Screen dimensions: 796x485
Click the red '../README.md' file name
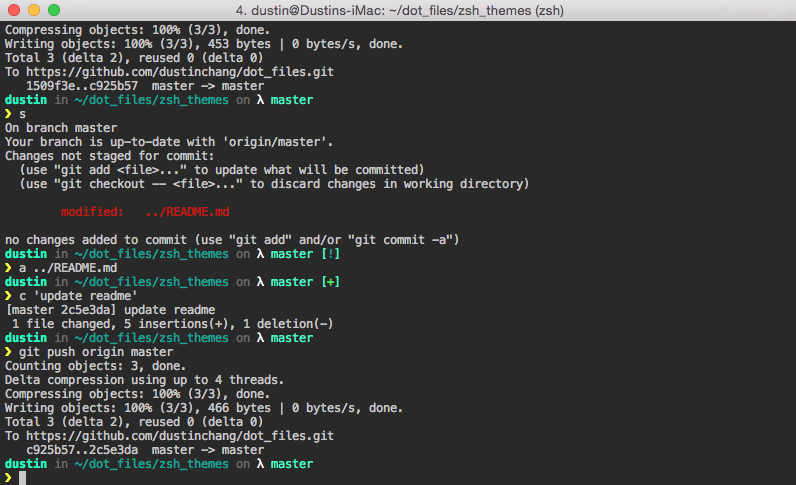coord(187,212)
